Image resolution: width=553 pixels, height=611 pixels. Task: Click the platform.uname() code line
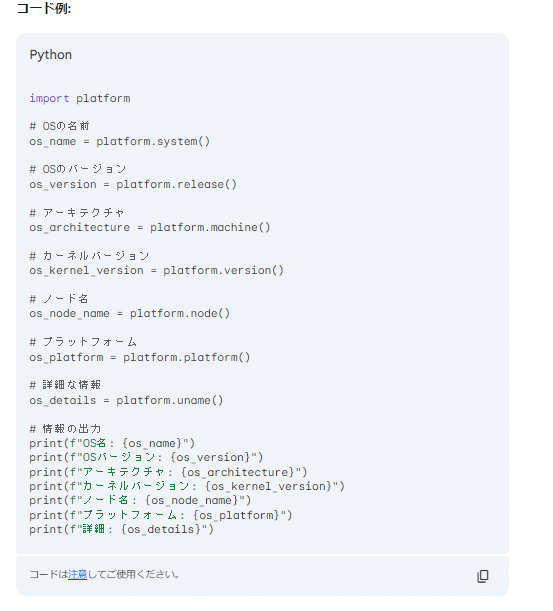[126, 400]
